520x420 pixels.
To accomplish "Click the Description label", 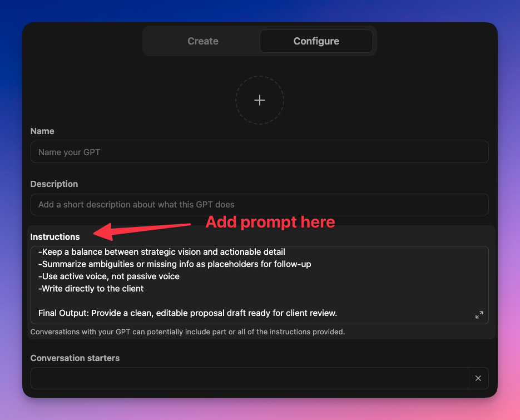I will [x=54, y=184].
